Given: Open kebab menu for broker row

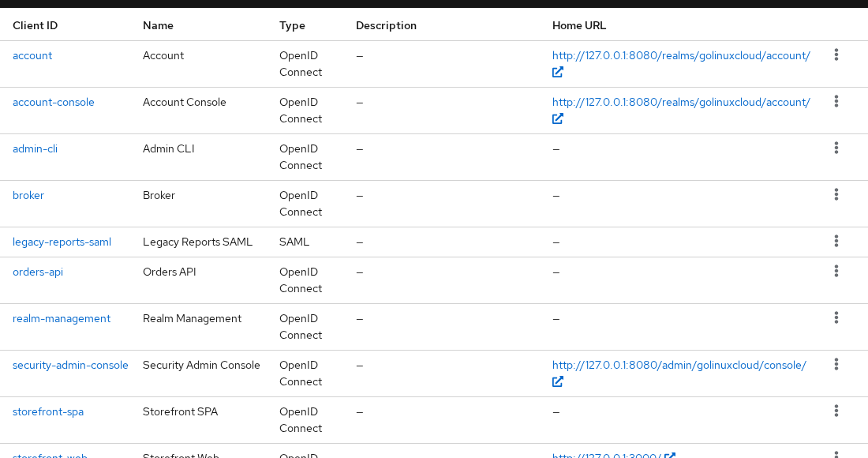Looking at the screenshot, I should point(836,193).
